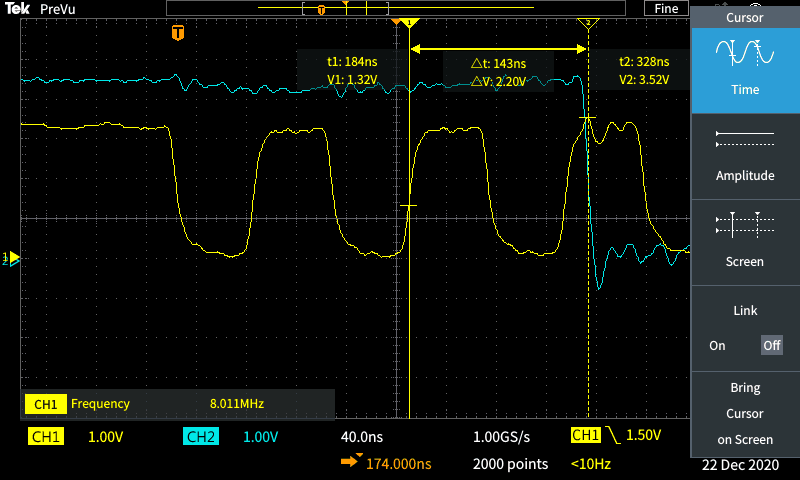Click the orange trigger position T marker
Image resolution: width=800 pixels, height=480 pixels.
point(178,33)
